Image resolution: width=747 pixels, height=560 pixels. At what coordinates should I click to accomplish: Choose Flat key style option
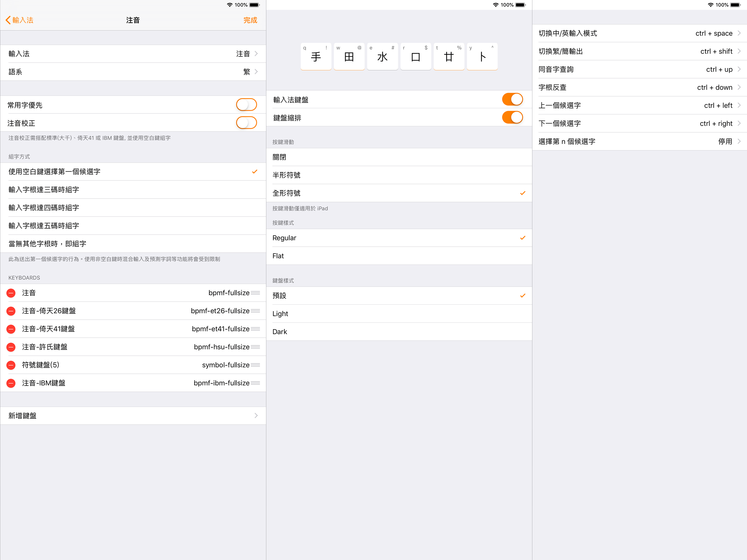[399, 256]
